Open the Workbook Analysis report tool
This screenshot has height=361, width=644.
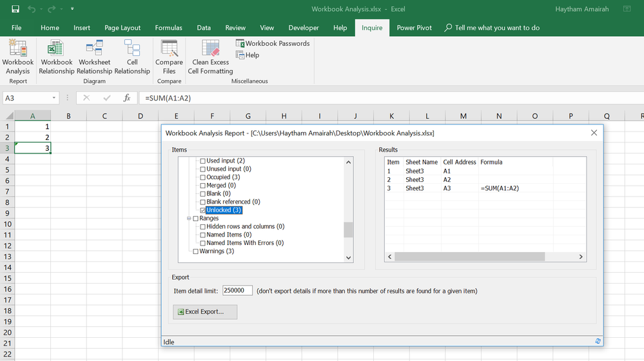coord(17,57)
